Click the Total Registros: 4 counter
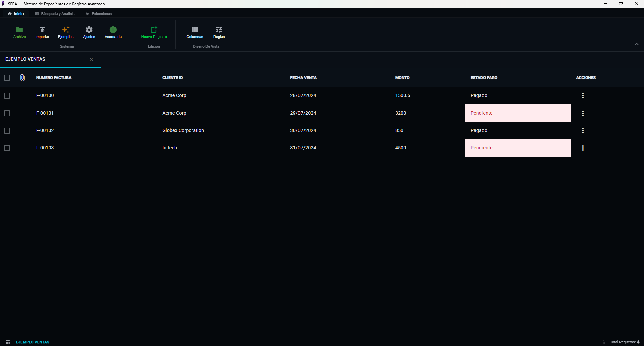The width and height of the screenshot is (644, 346). point(625,342)
